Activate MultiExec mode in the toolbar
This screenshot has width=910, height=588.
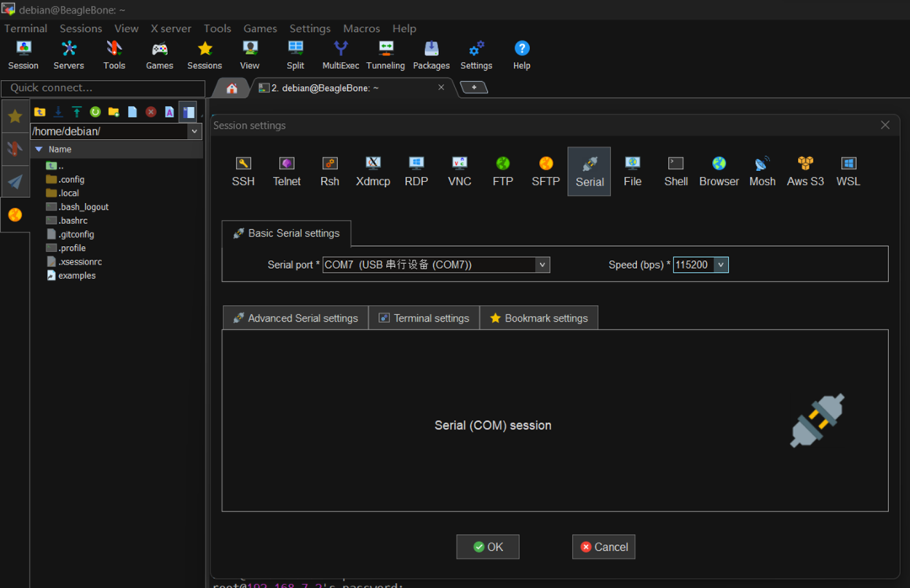340,56
